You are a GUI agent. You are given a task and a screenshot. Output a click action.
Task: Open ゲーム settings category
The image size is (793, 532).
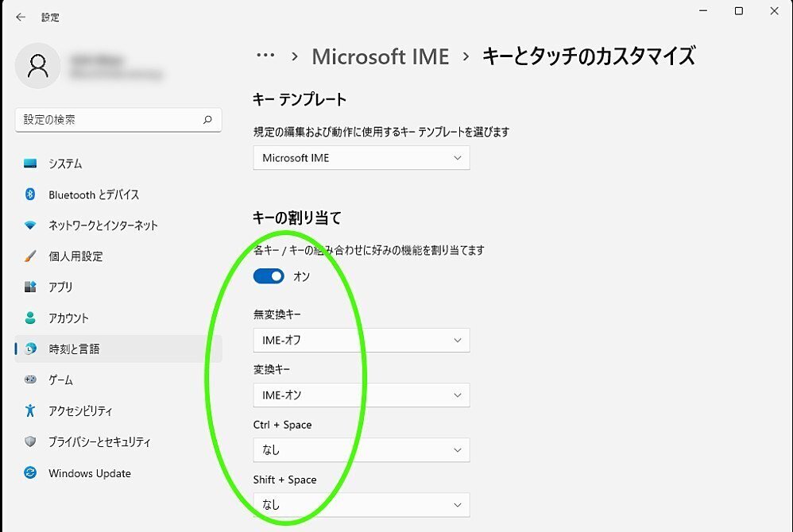118,380
